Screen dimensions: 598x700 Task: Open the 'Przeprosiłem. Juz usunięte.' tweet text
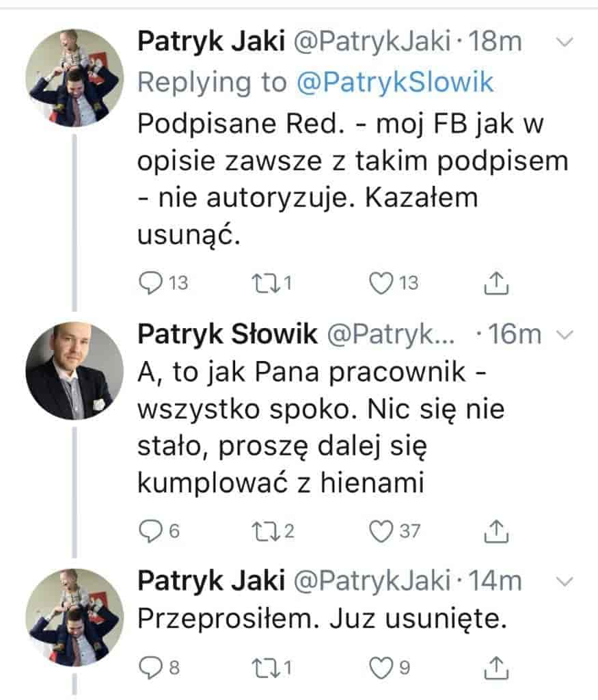click(x=322, y=619)
